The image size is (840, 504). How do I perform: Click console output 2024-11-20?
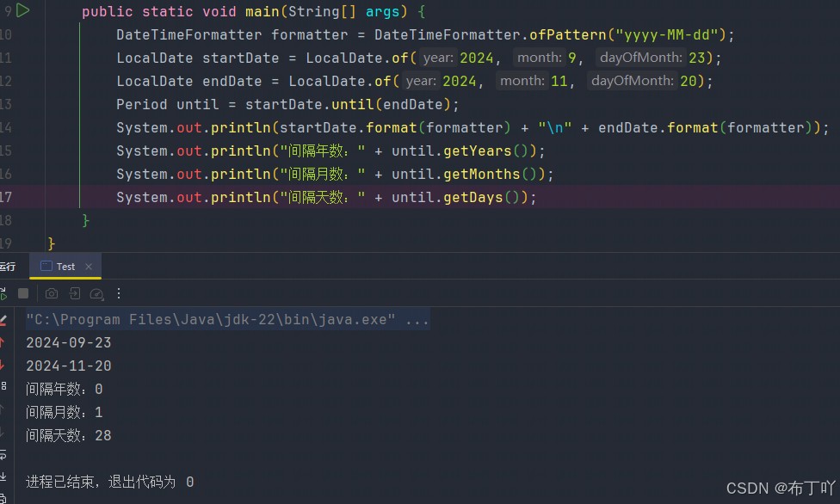(x=69, y=366)
